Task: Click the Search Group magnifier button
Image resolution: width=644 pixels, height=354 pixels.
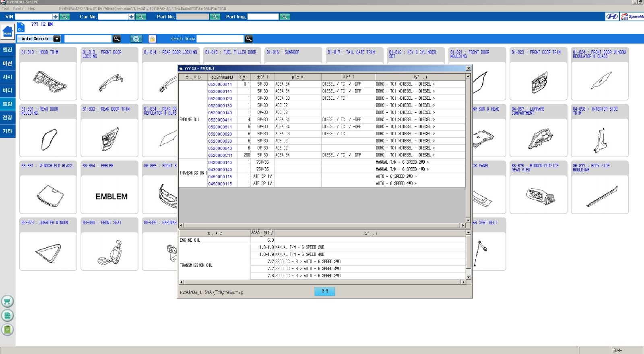Action: tap(249, 39)
